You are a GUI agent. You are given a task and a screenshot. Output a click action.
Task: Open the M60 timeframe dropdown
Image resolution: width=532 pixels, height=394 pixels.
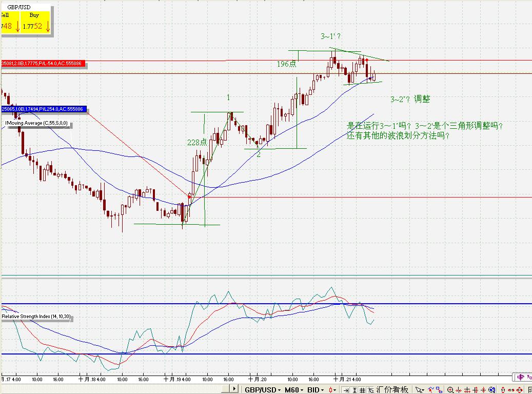[x=295, y=390]
